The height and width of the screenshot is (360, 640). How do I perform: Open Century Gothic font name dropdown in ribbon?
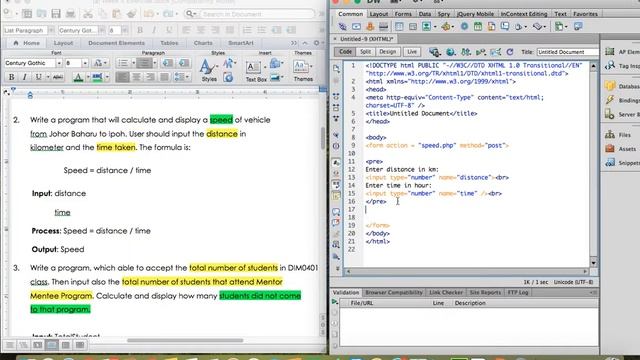tap(59, 63)
